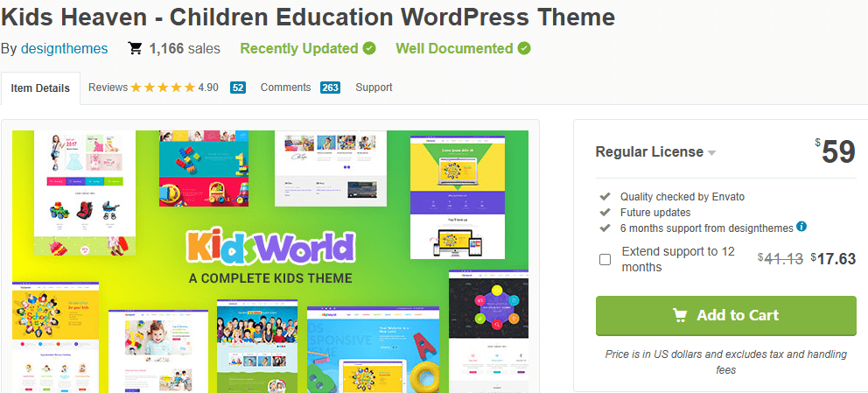The height and width of the screenshot is (393, 868).
Task: Click the checkmark next to 6 months support
Action: (x=605, y=228)
